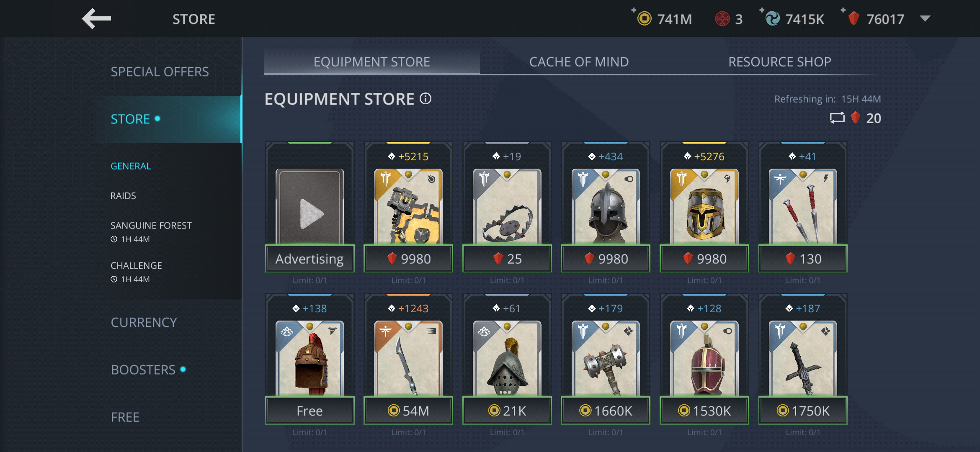
Task: Select the throwing daggers card thumbnail
Action: 803,206
